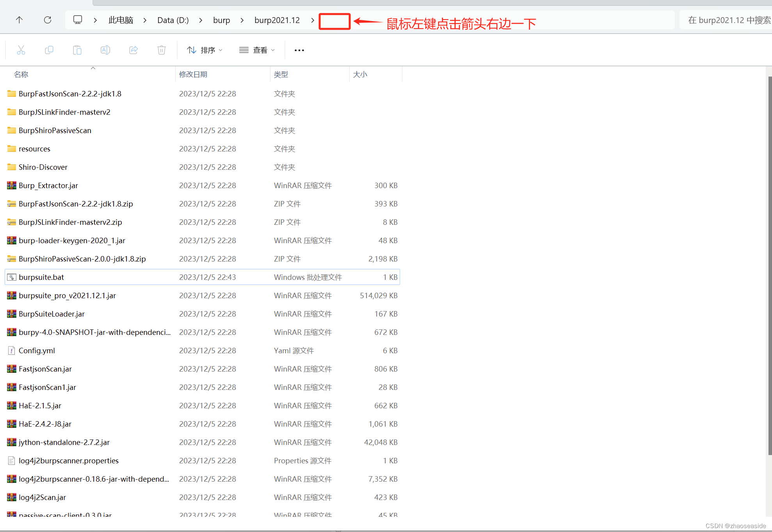Image resolution: width=772 pixels, height=532 pixels.
Task: Select BurpJSLinkFinder-masterv2 folder icon
Action: (x=12, y=112)
